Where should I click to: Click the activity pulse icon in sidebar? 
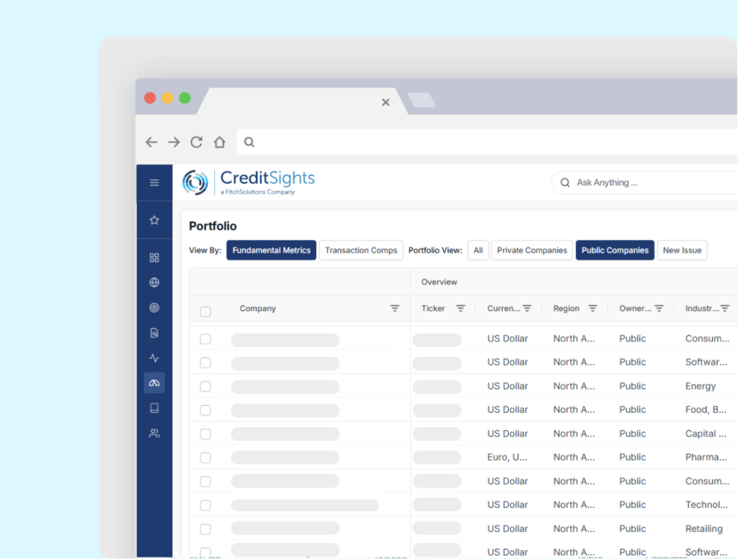(154, 358)
